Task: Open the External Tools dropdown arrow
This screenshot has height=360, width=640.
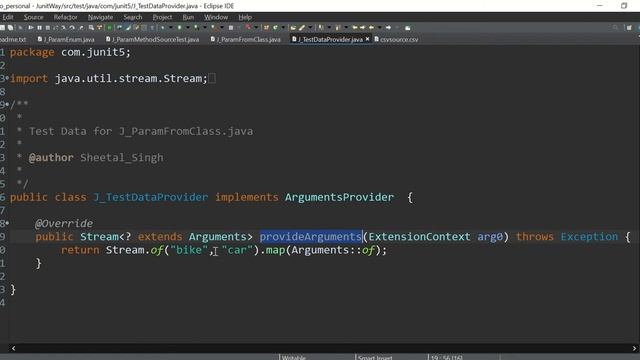Action: coord(222,27)
